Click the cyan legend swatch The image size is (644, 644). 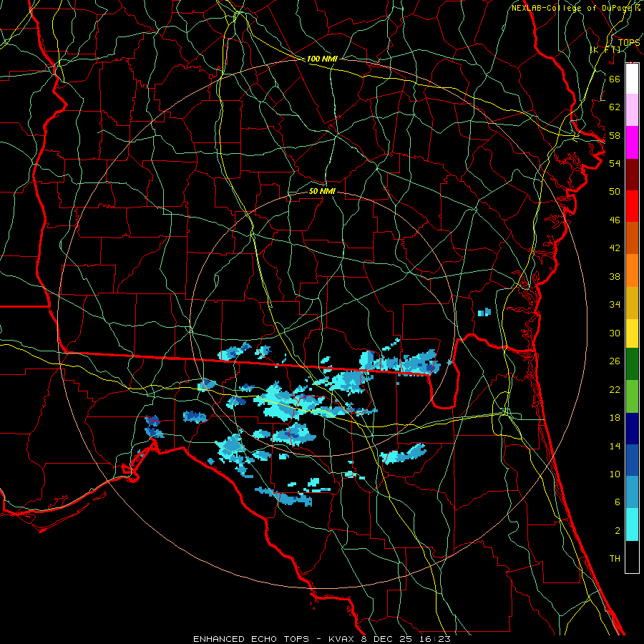tap(632, 525)
